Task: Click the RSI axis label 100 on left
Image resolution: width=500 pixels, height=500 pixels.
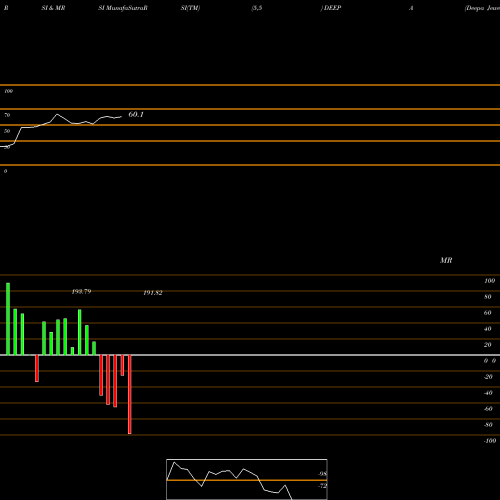Action: coord(9,91)
